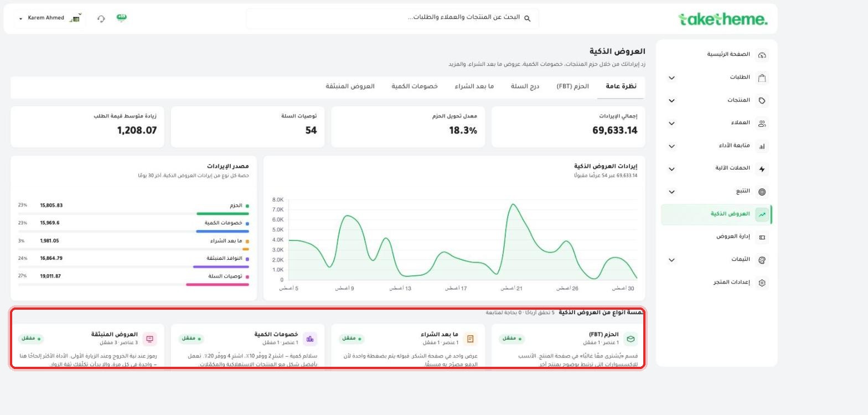Switch to the الحزم (FBT) tab
The height and width of the screenshot is (415, 868).
click(x=572, y=86)
